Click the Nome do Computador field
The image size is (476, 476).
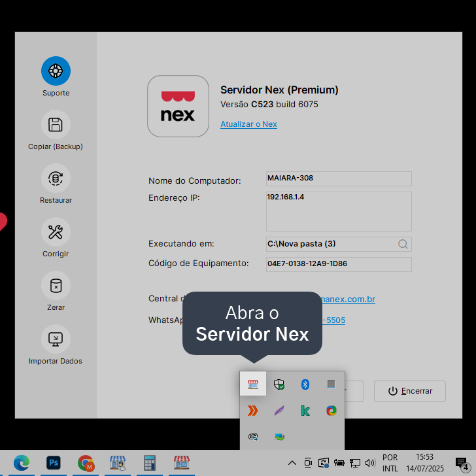[x=339, y=178]
